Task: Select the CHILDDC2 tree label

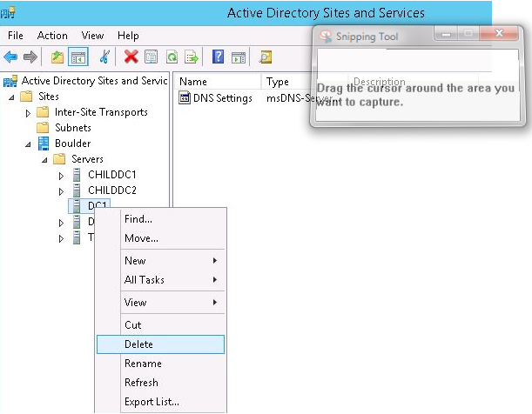Action: tap(112, 190)
